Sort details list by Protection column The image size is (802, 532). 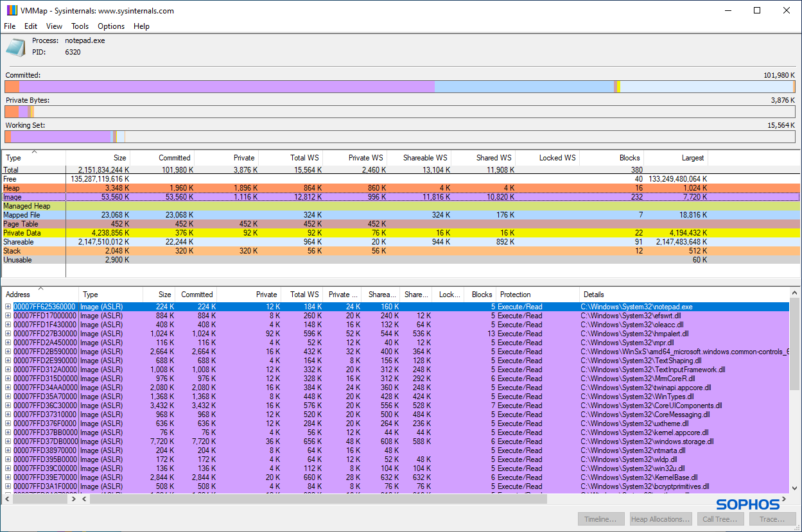pos(515,295)
